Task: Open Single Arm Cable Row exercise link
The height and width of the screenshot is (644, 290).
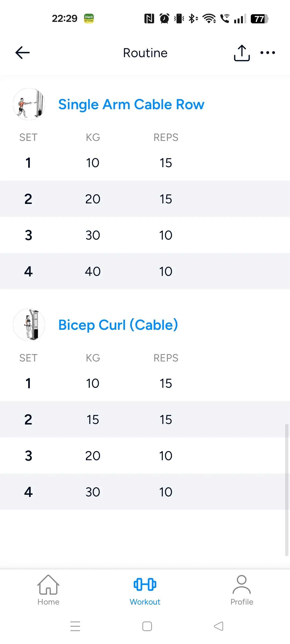Action: pyautogui.click(x=131, y=104)
